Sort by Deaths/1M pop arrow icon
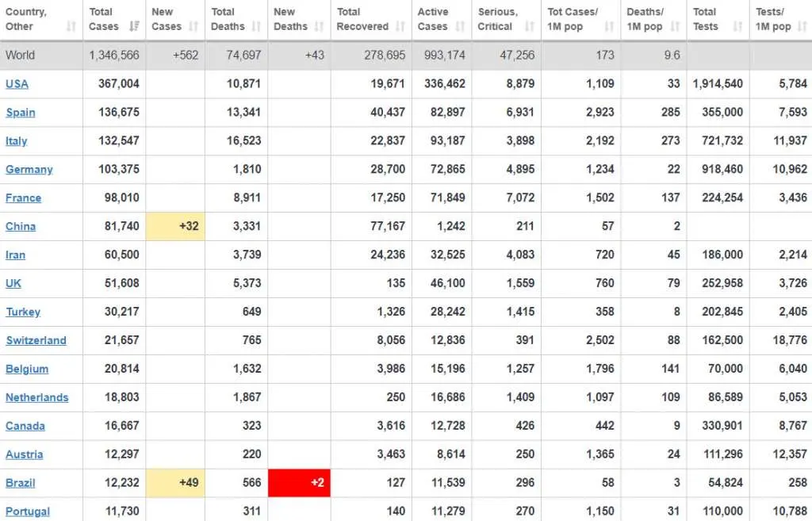 tap(675, 27)
